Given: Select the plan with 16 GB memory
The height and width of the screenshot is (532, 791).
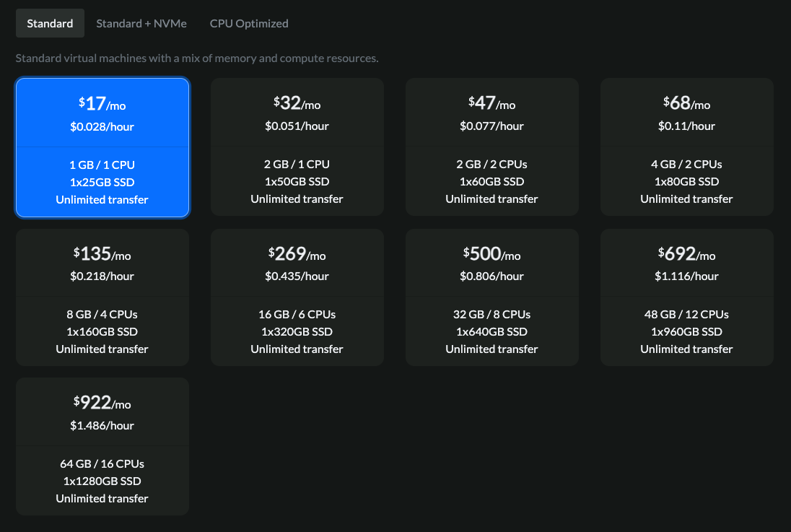Looking at the screenshot, I should coord(297,297).
